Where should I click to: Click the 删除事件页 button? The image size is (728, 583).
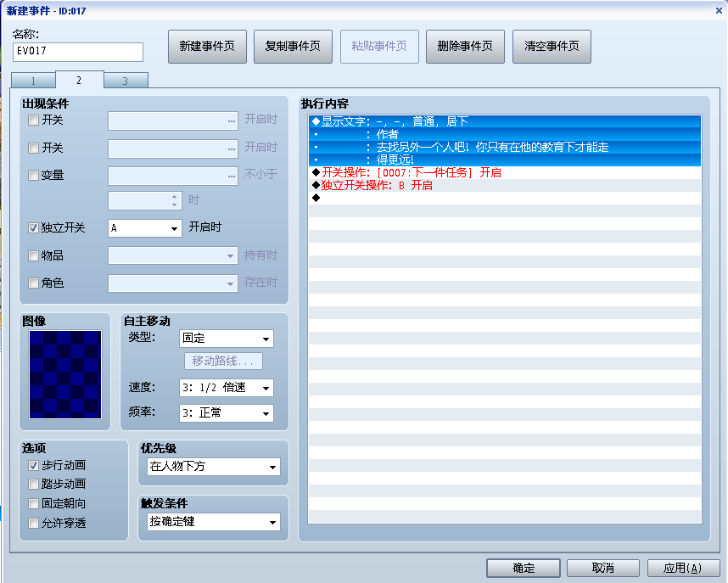pyautogui.click(x=465, y=46)
